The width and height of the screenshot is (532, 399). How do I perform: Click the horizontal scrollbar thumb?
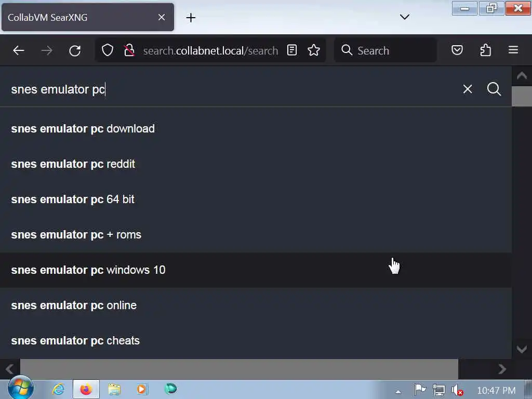tap(239, 369)
